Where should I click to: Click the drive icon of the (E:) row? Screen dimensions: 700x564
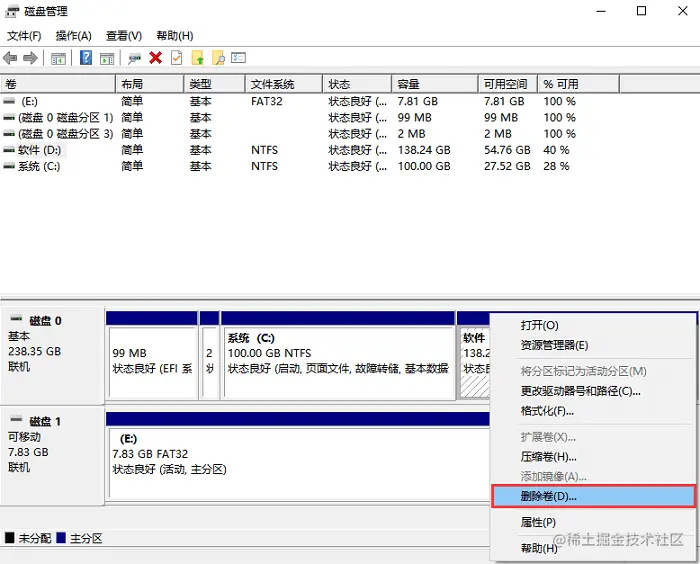click(9, 101)
